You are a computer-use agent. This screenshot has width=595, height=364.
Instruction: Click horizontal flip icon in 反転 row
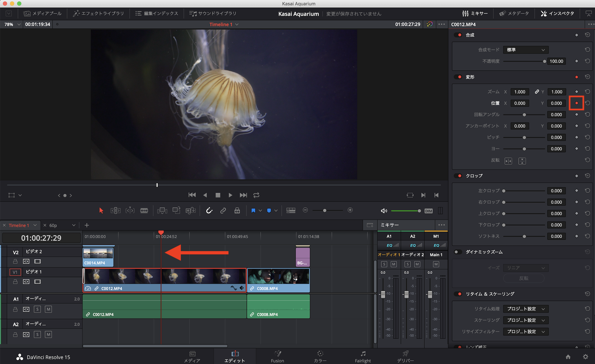508,161
